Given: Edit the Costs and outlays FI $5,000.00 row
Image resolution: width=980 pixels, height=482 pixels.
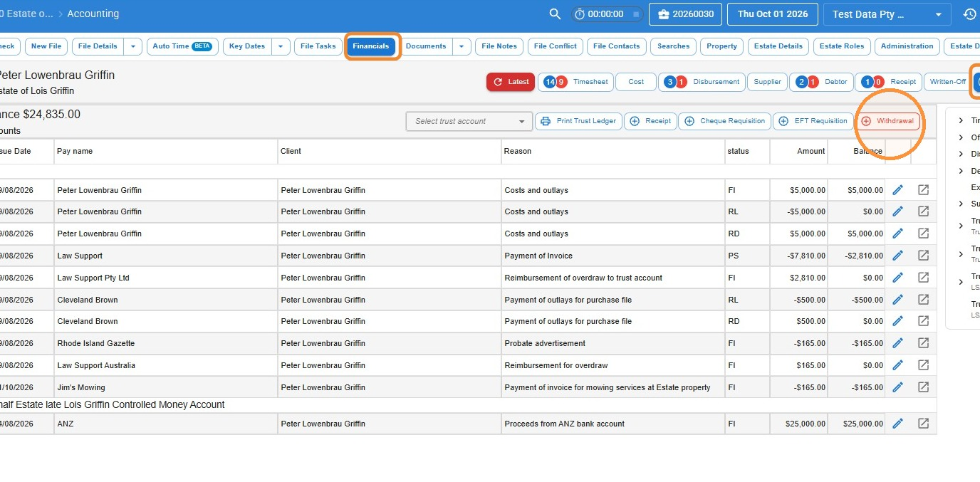Looking at the screenshot, I should coord(897,190).
